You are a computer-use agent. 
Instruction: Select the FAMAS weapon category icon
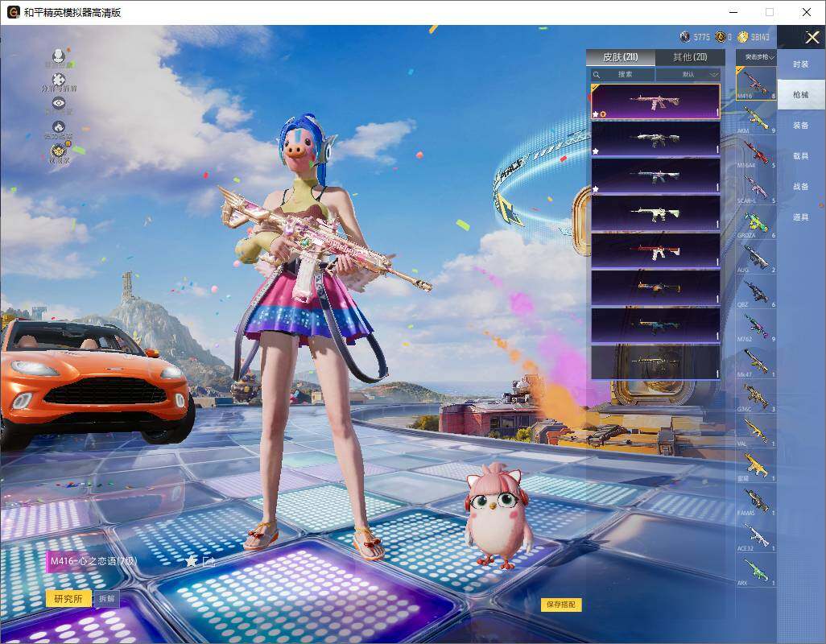click(756, 500)
